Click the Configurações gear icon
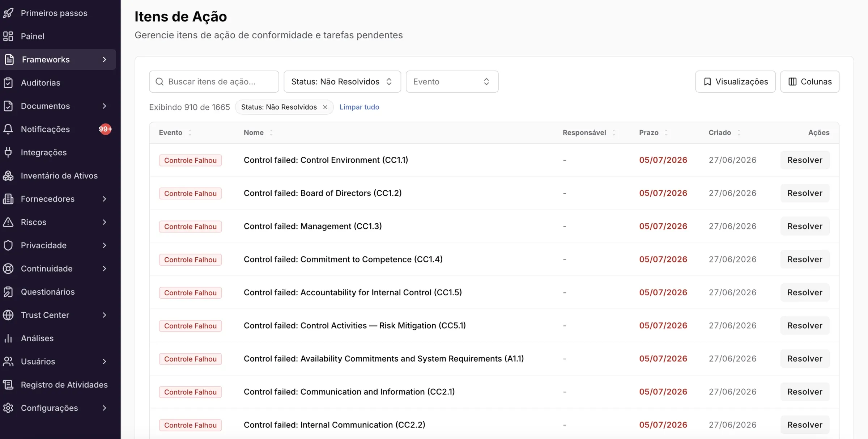 [x=8, y=408]
